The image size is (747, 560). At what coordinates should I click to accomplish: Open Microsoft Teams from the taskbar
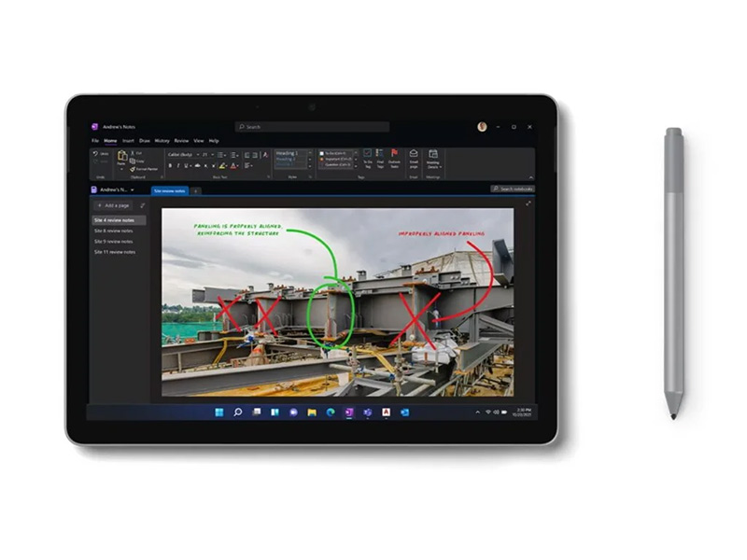[367, 413]
